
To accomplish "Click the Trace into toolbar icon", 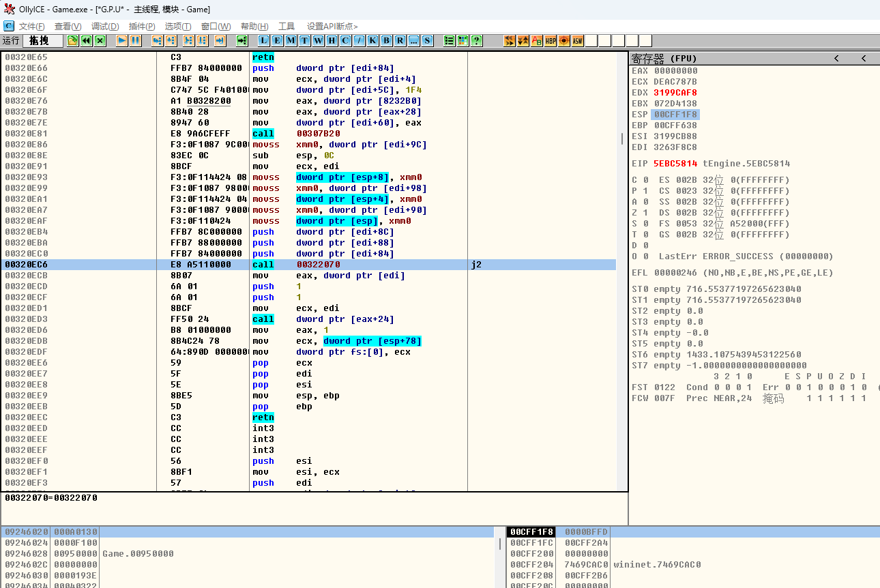I will click(x=188, y=40).
